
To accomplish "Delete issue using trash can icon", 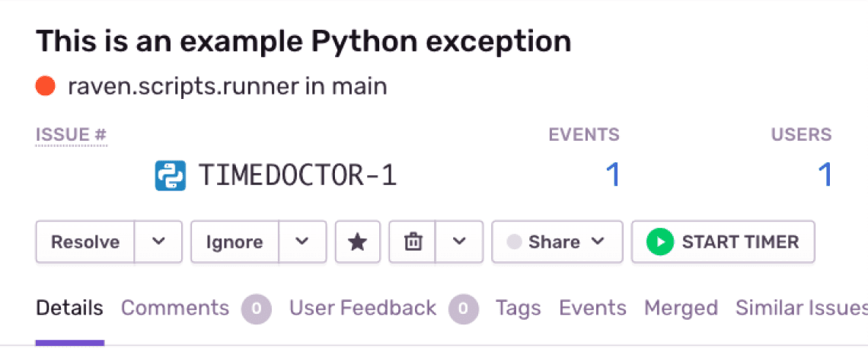I will pos(413,242).
